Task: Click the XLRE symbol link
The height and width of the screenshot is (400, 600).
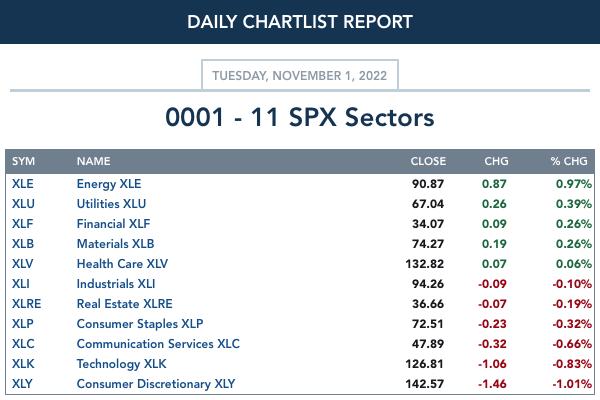Action: click(26, 304)
